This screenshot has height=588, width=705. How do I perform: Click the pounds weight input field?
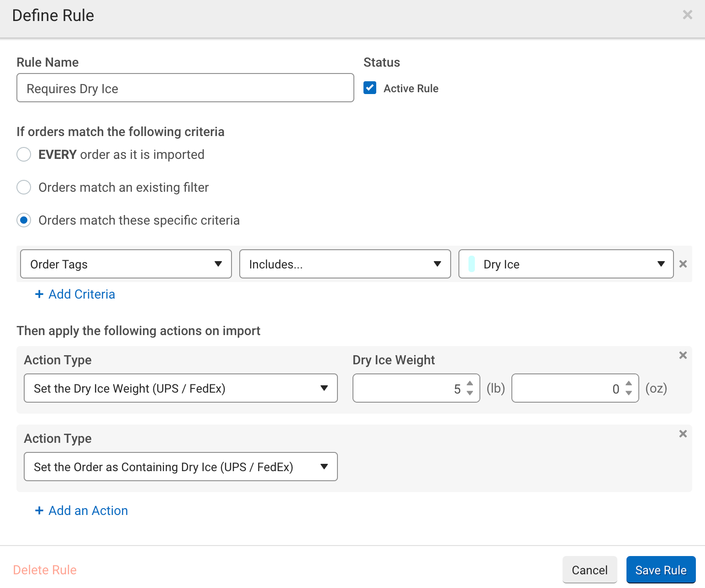pos(416,388)
